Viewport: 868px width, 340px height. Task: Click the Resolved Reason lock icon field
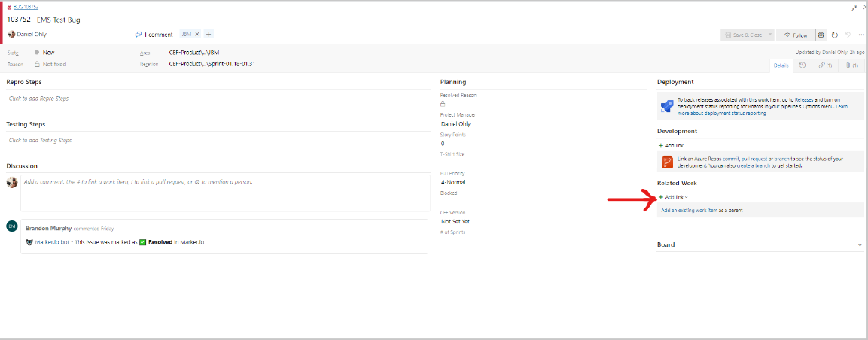[443, 104]
